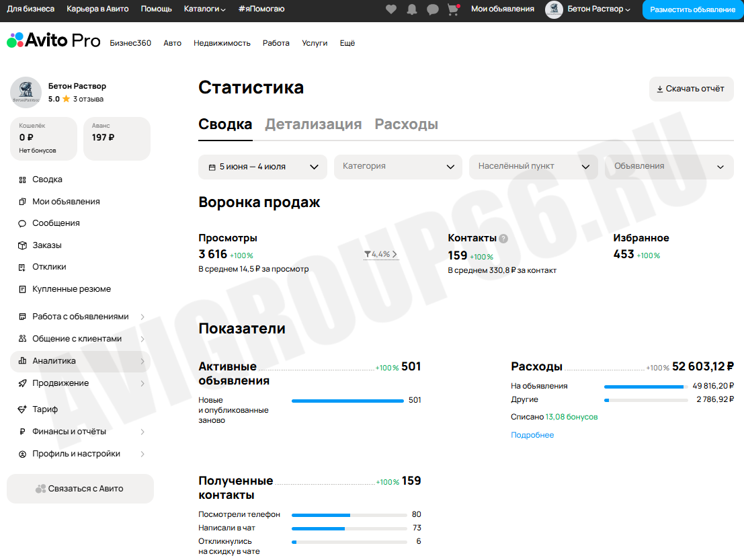Click the Отклики sidebar icon
The height and width of the screenshot is (560, 744).
pos(22,267)
